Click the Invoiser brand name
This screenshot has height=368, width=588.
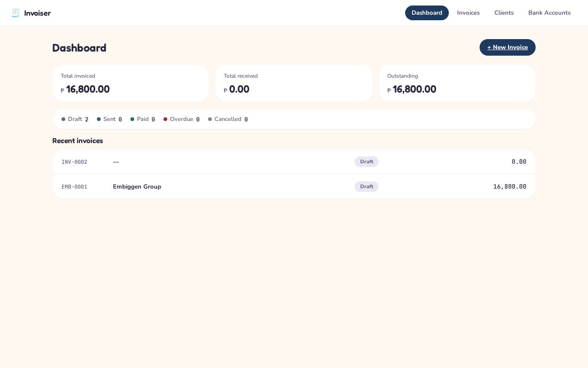coord(37,13)
